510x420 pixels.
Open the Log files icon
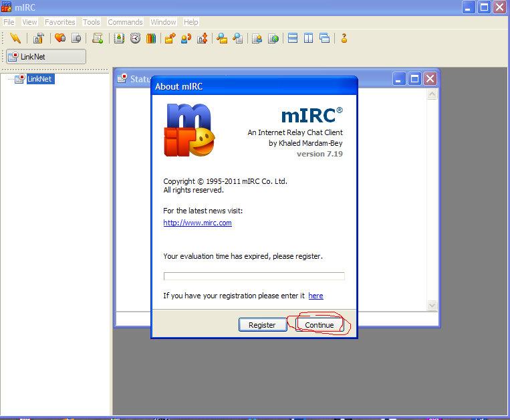pos(238,38)
